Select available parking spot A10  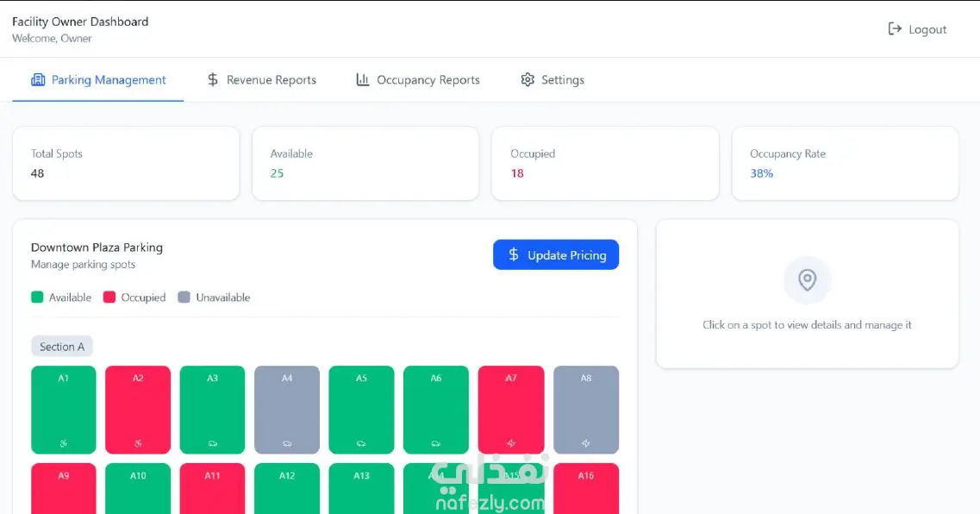(x=138, y=488)
